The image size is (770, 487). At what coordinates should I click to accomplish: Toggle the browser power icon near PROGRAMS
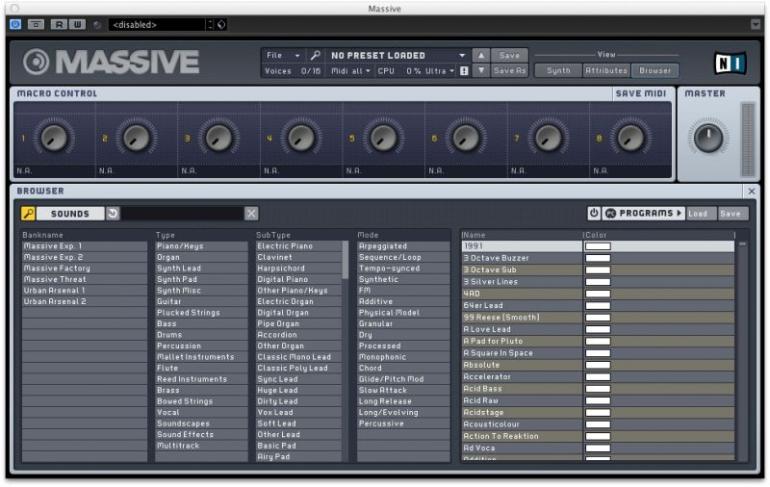click(x=594, y=213)
